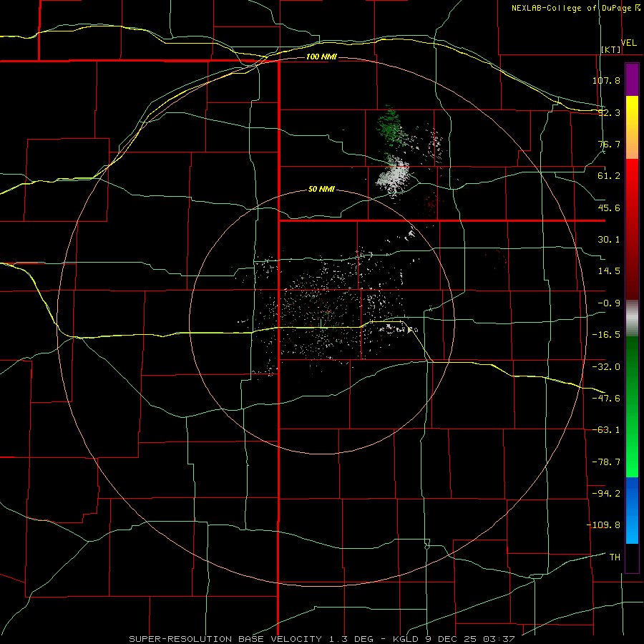Click the 45.6 velocity scale value

pyautogui.click(x=609, y=208)
